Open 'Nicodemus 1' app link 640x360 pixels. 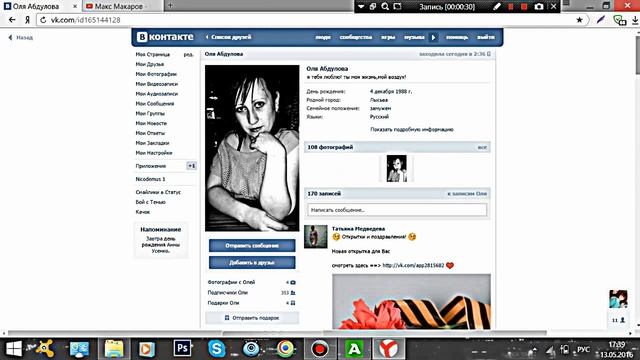150,179
